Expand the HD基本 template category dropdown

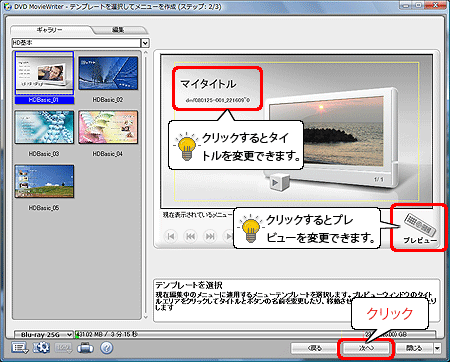click(145, 43)
